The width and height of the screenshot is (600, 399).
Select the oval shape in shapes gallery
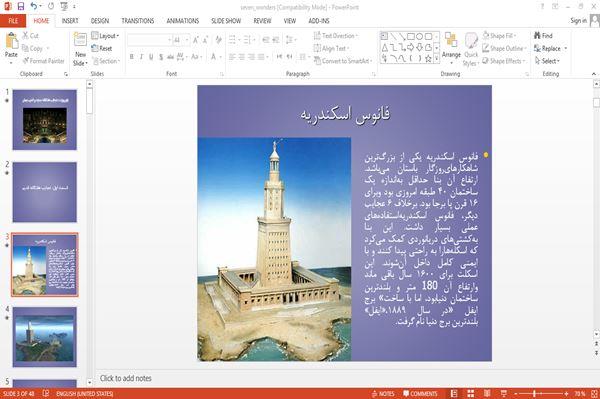(x=419, y=37)
